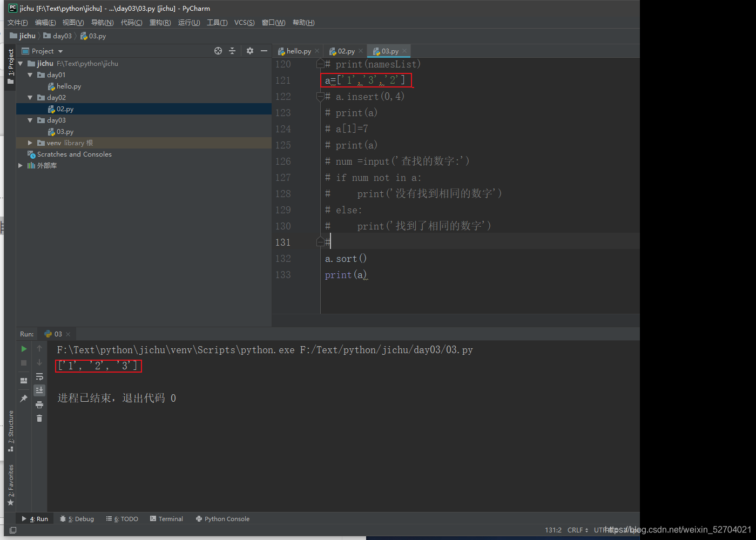Open the 4: Run tool window button

pyautogui.click(x=35, y=519)
